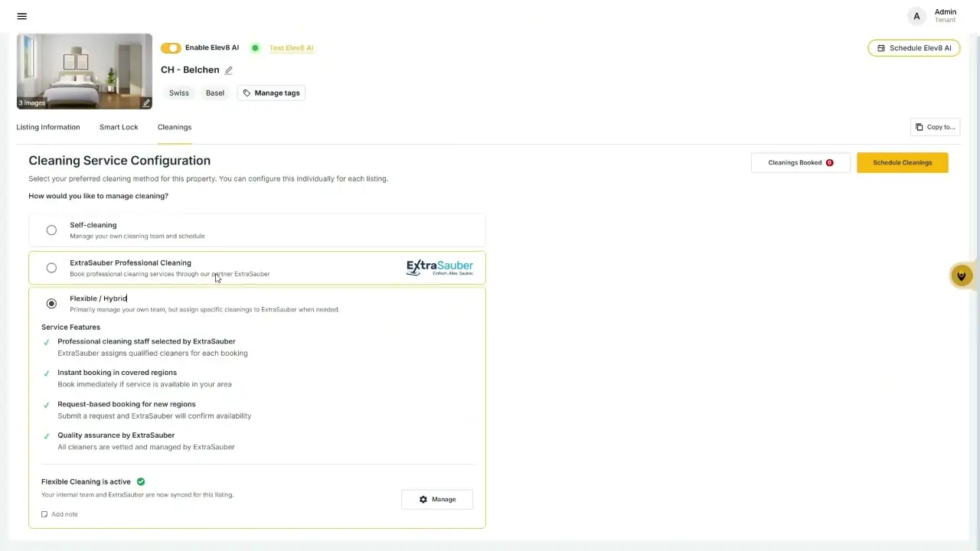Select the Self-cleaning radio option
Image resolution: width=980 pixels, height=551 pixels.
point(51,230)
